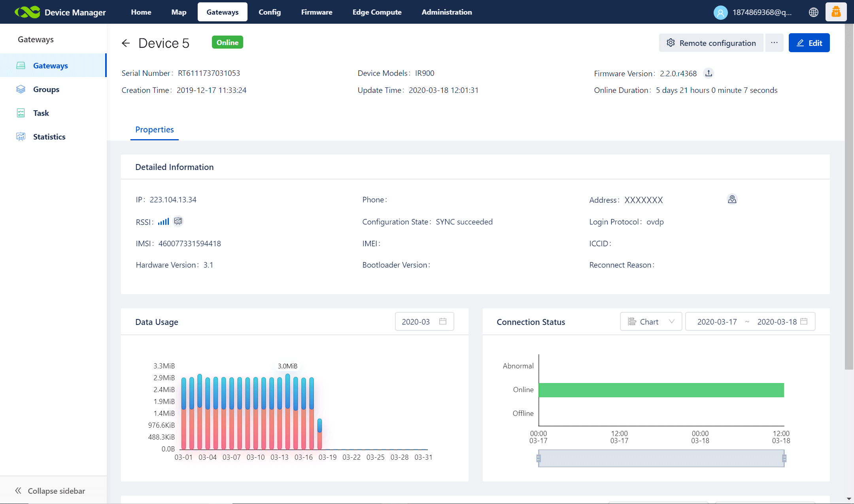
Task: Click the Remote configuration button
Action: pyautogui.click(x=711, y=43)
